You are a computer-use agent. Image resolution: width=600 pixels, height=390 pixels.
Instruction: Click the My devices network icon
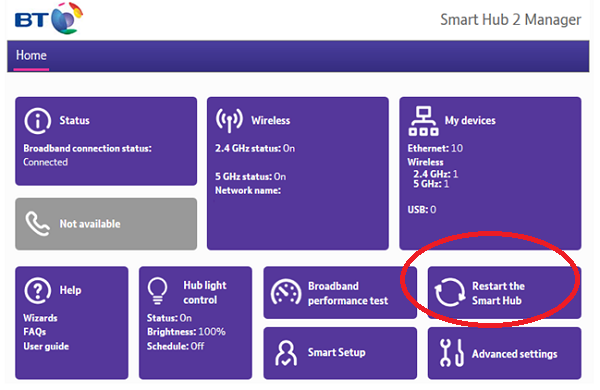(423, 121)
